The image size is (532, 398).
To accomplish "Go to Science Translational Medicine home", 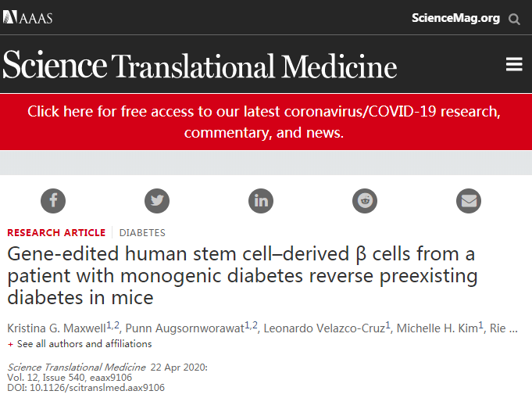I will tap(199, 65).
